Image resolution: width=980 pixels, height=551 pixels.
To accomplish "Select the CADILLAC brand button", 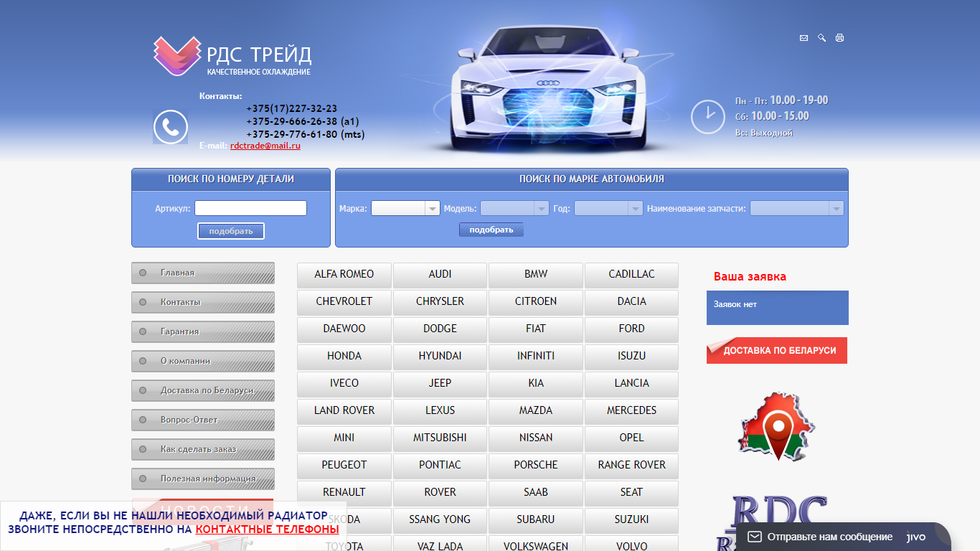I will click(x=631, y=275).
